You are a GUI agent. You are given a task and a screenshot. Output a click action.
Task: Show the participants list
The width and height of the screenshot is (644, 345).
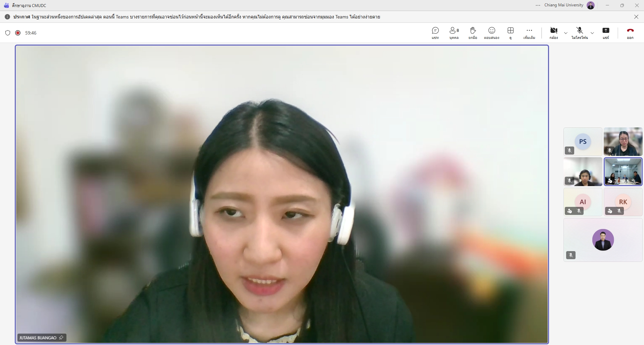click(x=454, y=33)
